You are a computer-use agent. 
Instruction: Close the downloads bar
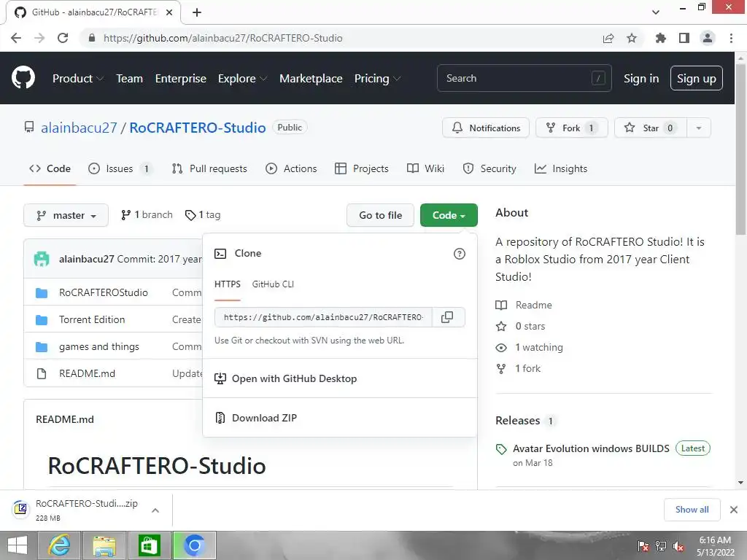[x=734, y=510]
